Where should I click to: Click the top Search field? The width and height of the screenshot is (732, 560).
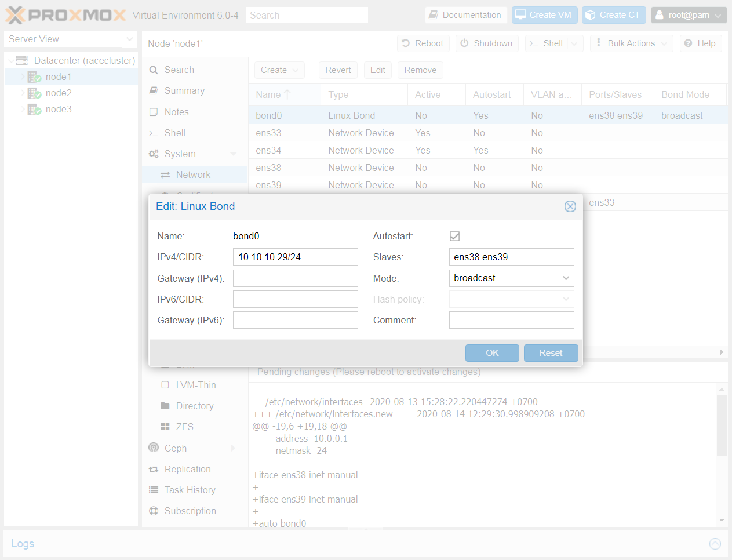[307, 15]
